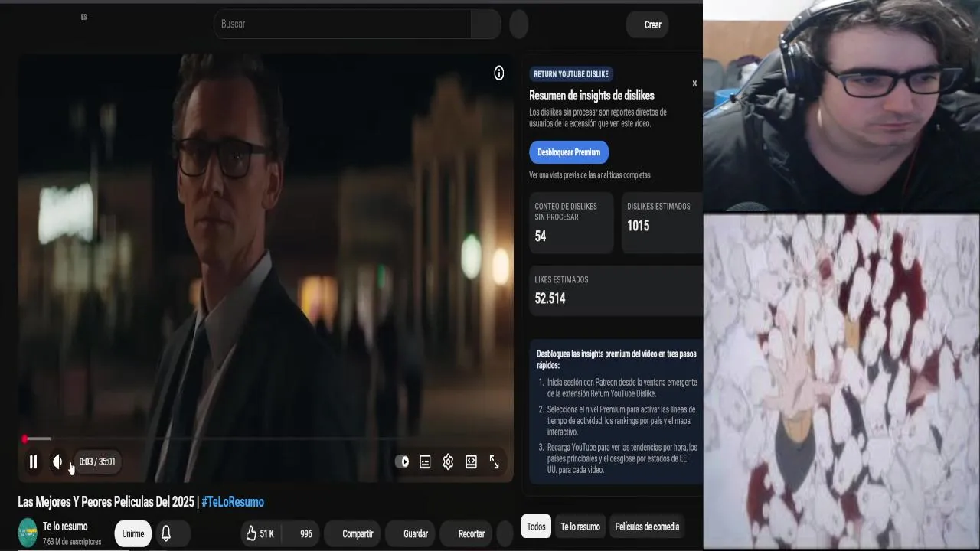The height and width of the screenshot is (551, 980).
Task: Open Te lo resumo channel avatar
Action: tap(28, 533)
